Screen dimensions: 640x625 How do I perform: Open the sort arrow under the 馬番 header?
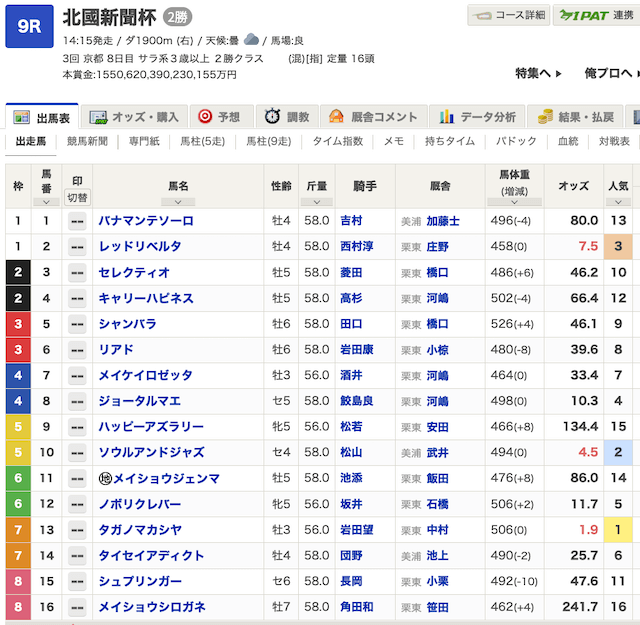click(x=45, y=199)
